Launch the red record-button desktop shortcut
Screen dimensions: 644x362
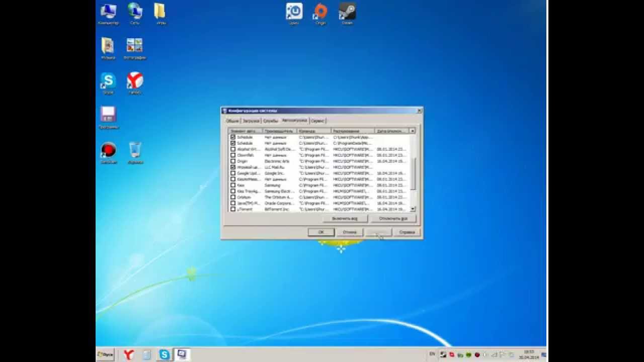(x=108, y=152)
